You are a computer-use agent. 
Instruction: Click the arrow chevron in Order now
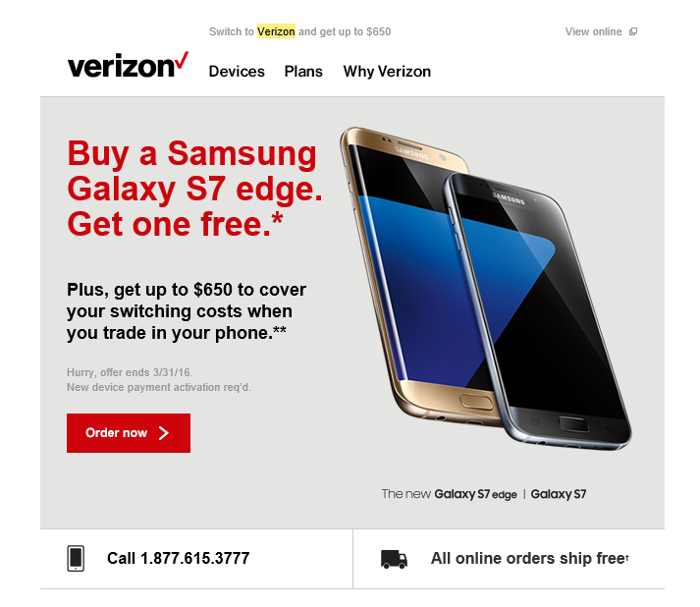point(164,433)
